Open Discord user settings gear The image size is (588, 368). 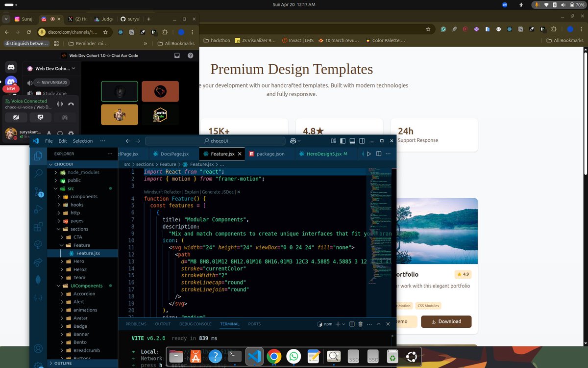pyautogui.click(x=71, y=133)
